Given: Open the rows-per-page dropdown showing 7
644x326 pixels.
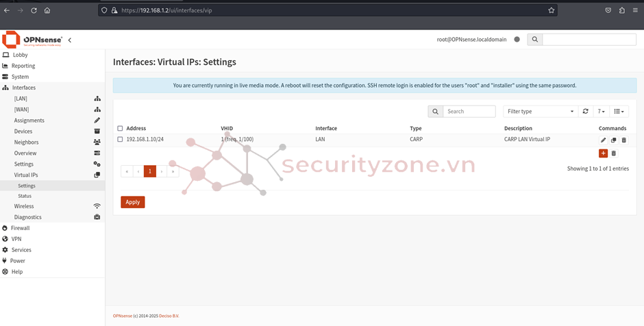Looking at the screenshot, I should tap(601, 111).
